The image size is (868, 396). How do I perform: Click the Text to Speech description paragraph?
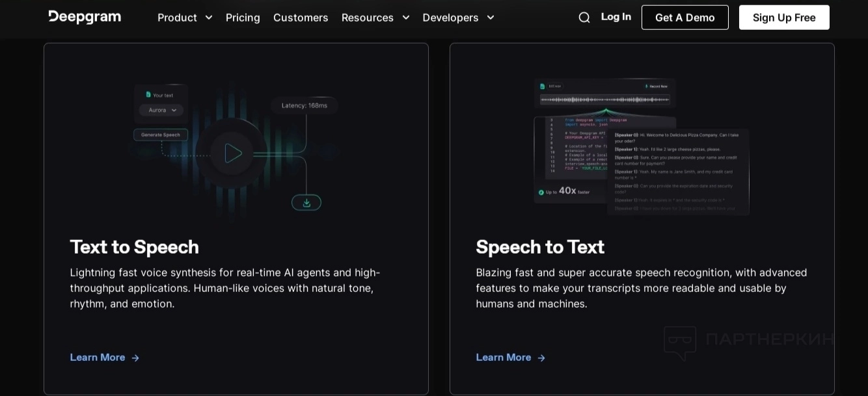(x=225, y=288)
